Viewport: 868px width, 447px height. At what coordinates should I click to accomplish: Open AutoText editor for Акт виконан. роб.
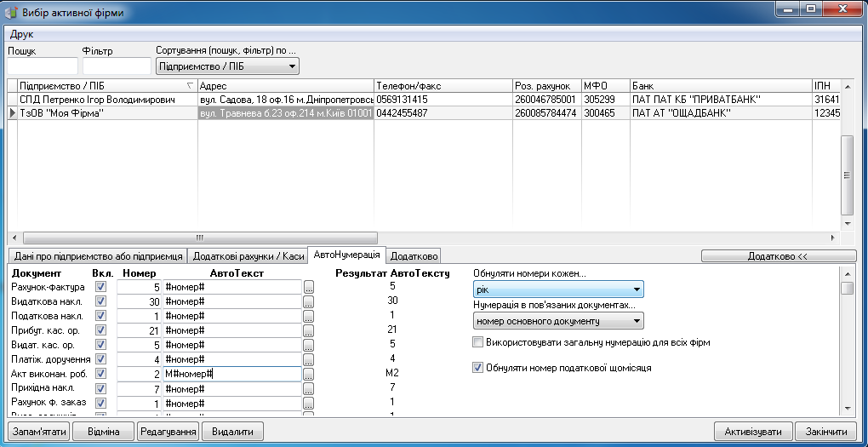309,375
